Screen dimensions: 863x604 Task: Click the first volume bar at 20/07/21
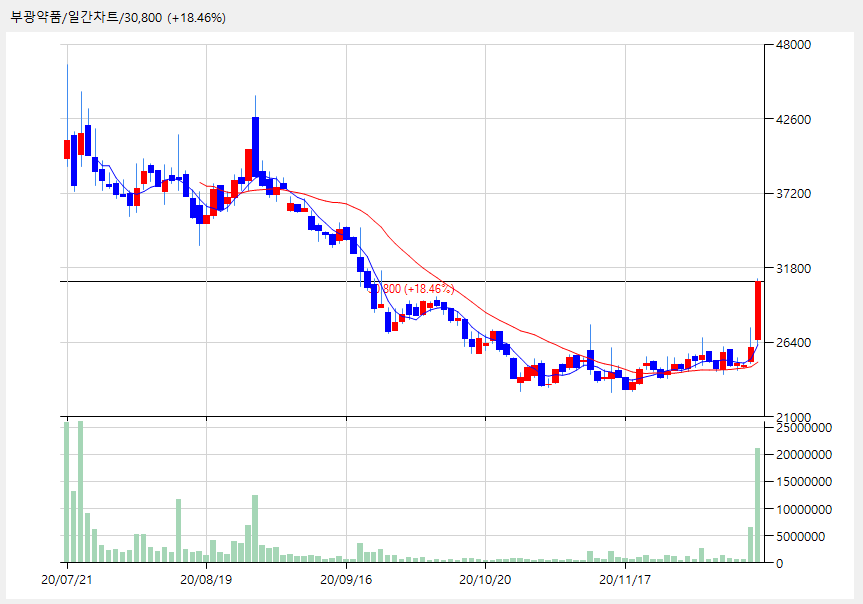pos(67,492)
